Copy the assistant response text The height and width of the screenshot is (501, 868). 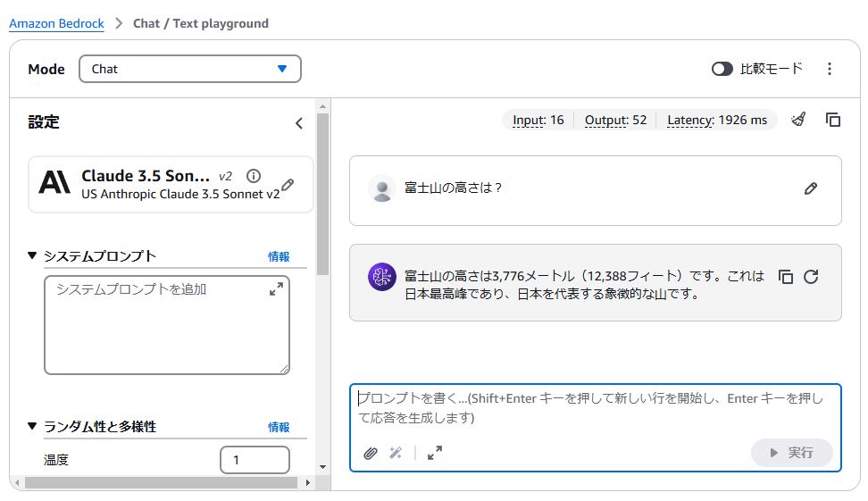(786, 276)
